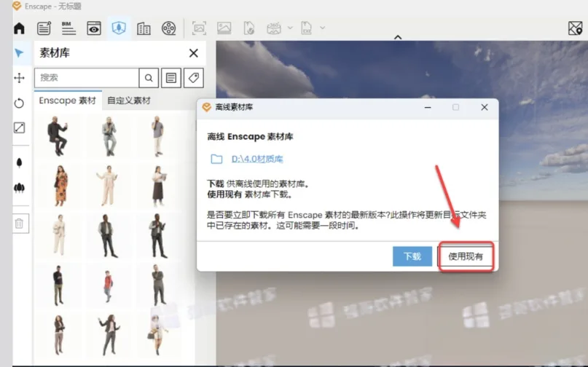Expand dropdown arrow next to panorama icon
The height and width of the screenshot is (367, 588).
pos(290,28)
